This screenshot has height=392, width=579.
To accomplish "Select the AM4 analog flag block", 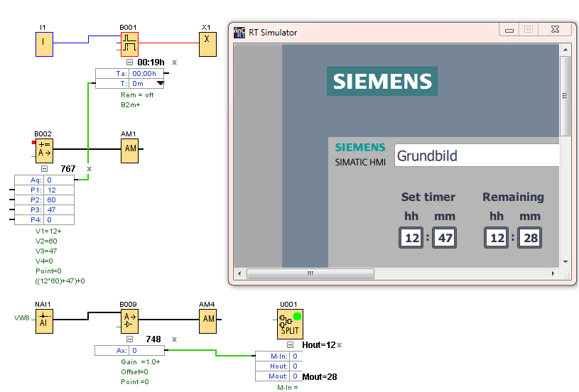I will tap(208, 320).
